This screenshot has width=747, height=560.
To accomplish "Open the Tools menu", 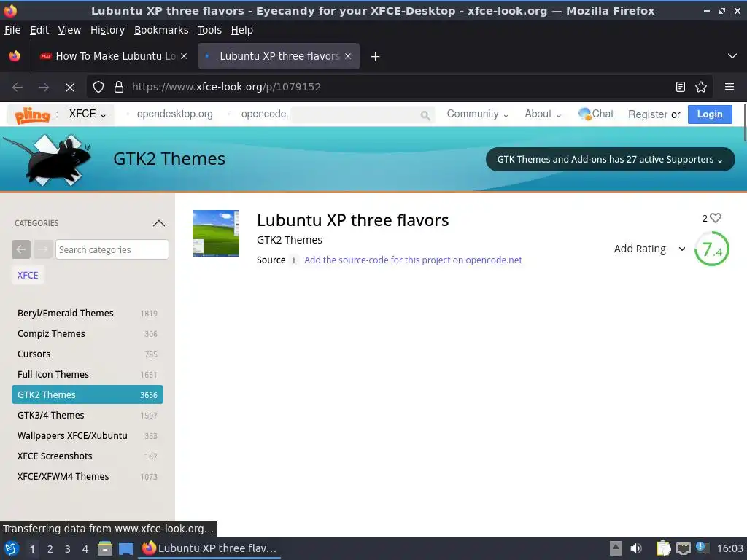I will click(x=209, y=30).
